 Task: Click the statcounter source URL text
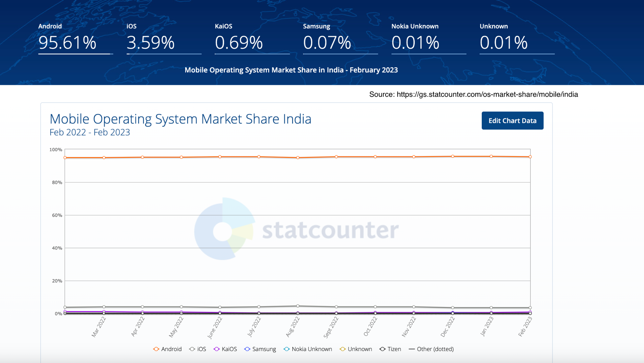[x=487, y=94]
